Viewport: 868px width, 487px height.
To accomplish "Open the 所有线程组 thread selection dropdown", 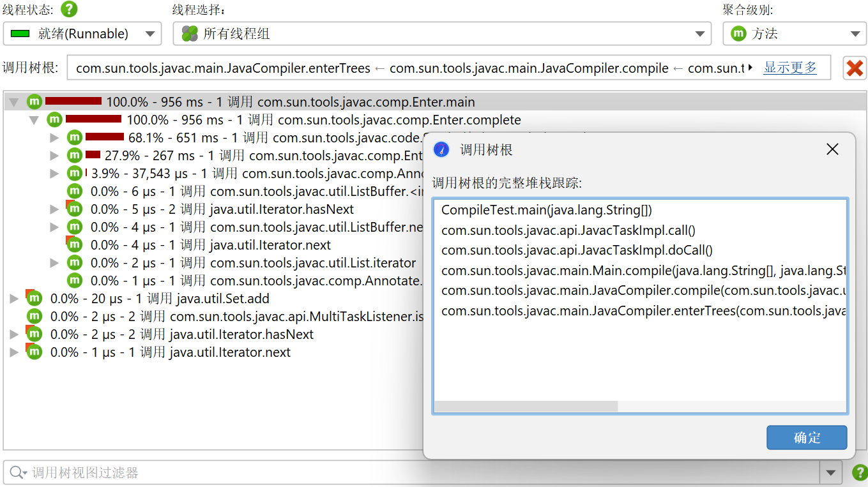I will coord(442,34).
